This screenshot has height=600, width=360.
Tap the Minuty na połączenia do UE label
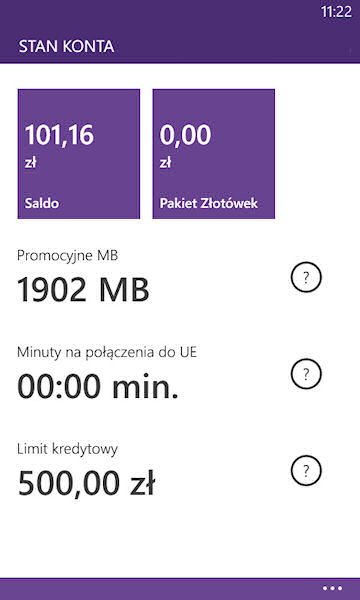tap(107, 353)
